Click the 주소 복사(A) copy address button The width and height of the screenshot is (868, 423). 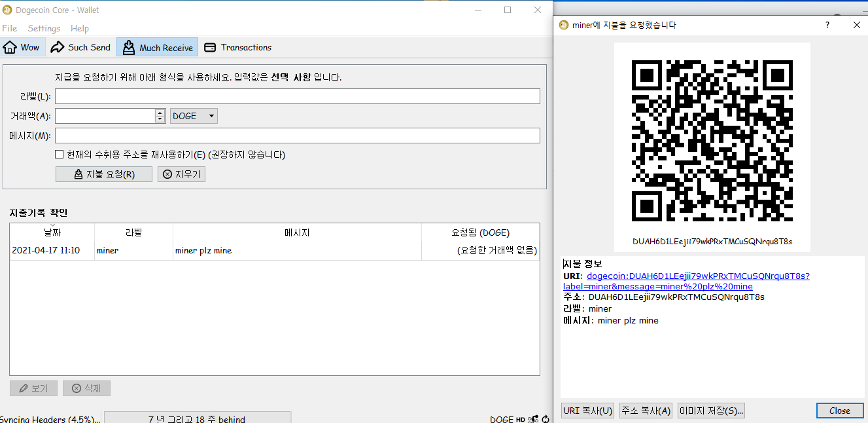coord(646,411)
